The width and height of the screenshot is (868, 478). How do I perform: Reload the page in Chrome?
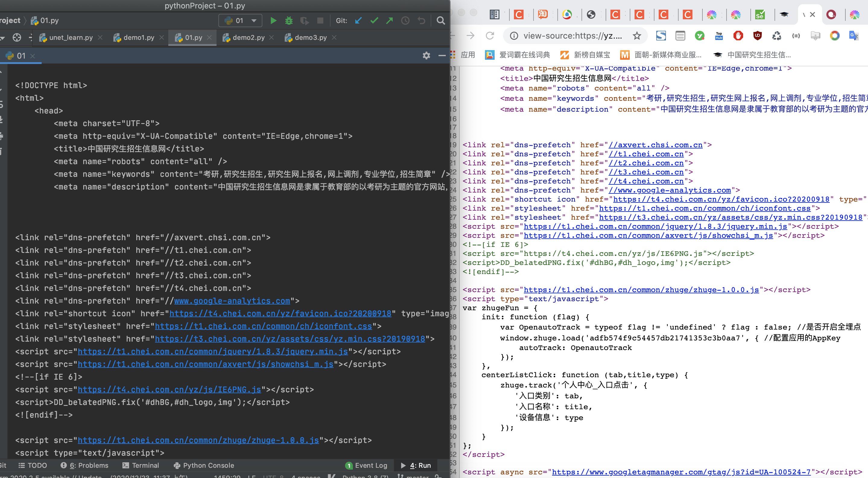point(489,36)
